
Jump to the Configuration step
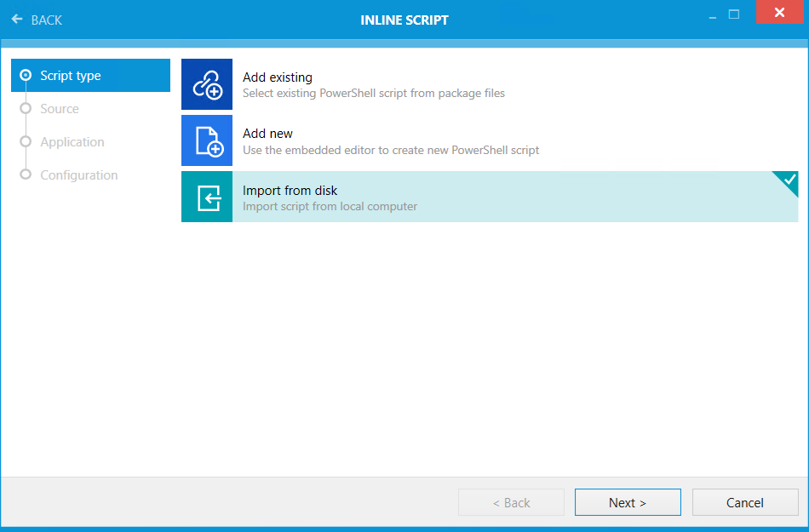click(x=79, y=174)
